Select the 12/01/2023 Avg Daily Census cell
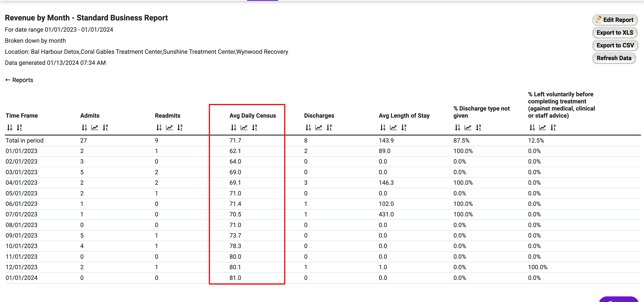The width and height of the screenshot is (644, 302). (x=235, y=267)
